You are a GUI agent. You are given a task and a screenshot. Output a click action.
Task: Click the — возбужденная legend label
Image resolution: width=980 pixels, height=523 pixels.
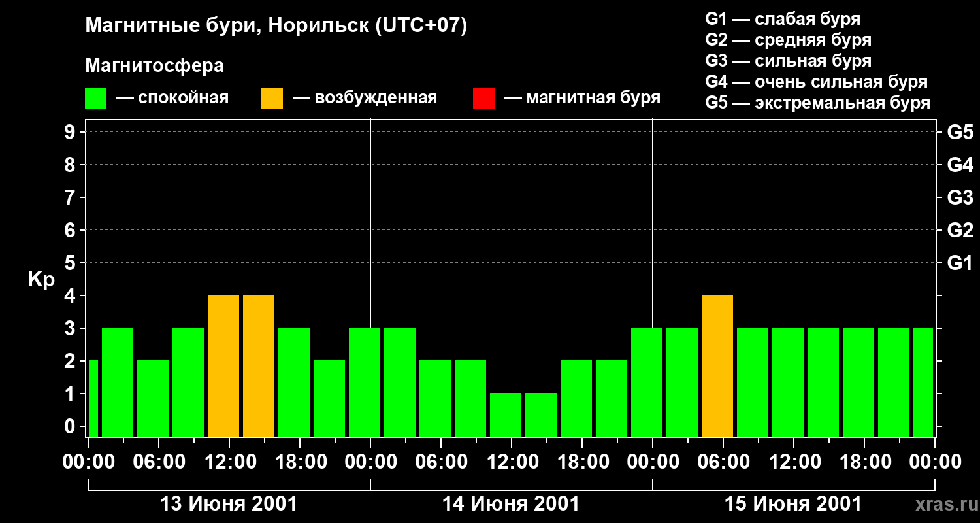tap(365, 98)
